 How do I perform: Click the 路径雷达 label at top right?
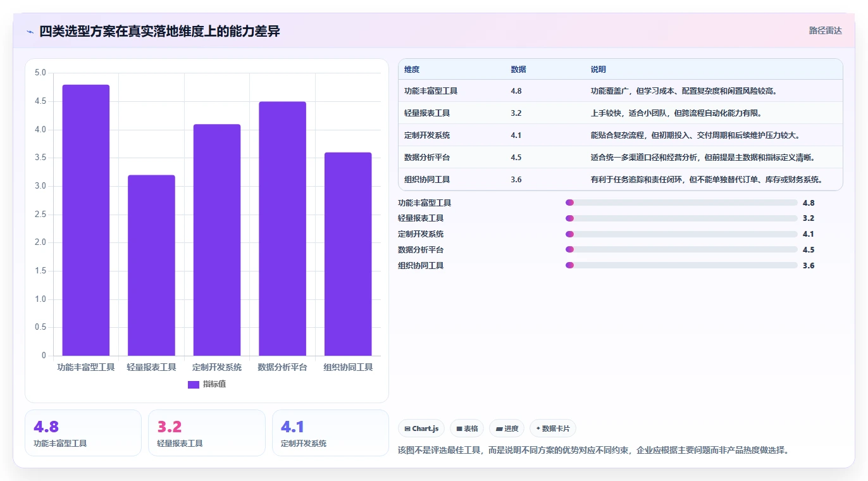(x=825, y=30)
